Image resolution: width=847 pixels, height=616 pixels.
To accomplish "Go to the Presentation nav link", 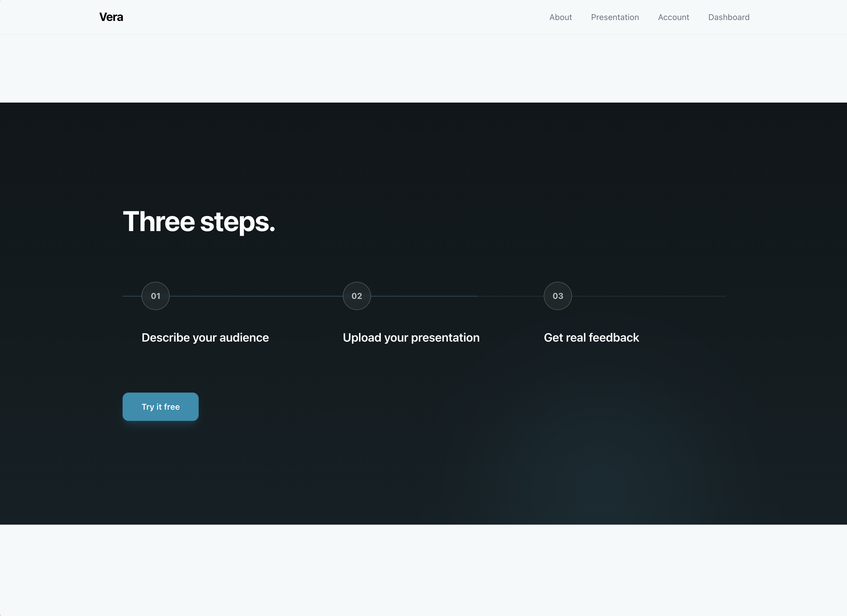I will tap(615, 17).
